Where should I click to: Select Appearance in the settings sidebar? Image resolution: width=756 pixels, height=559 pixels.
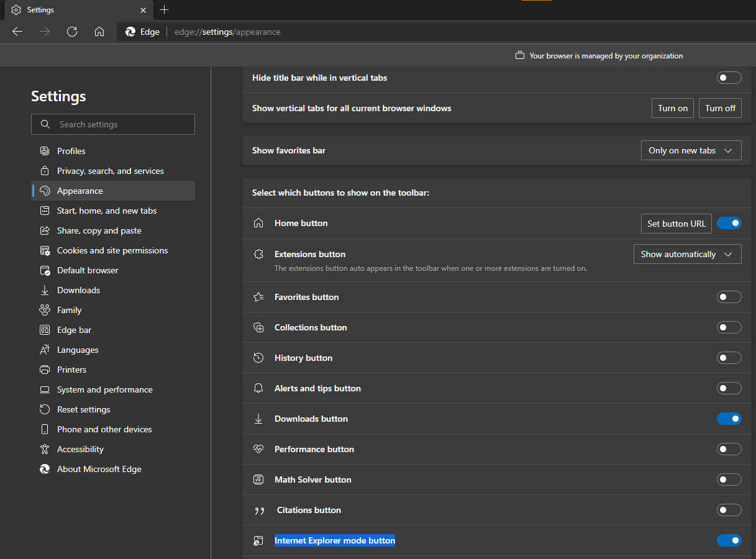point(113,191)
